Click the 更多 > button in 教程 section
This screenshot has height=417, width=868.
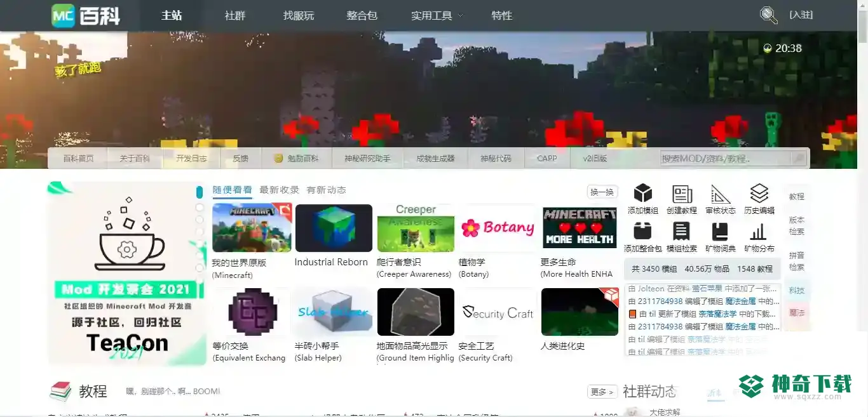coord(602,392)
